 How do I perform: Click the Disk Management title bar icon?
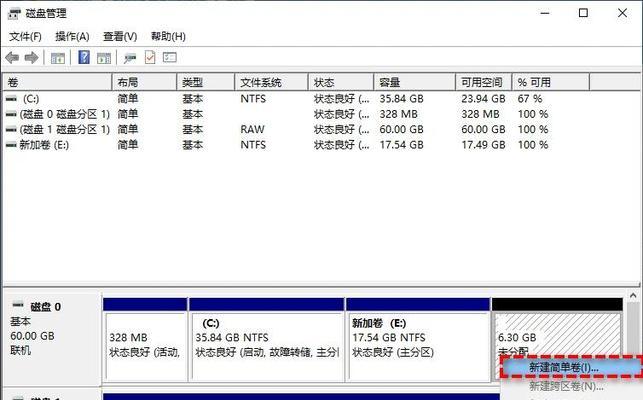14,14
